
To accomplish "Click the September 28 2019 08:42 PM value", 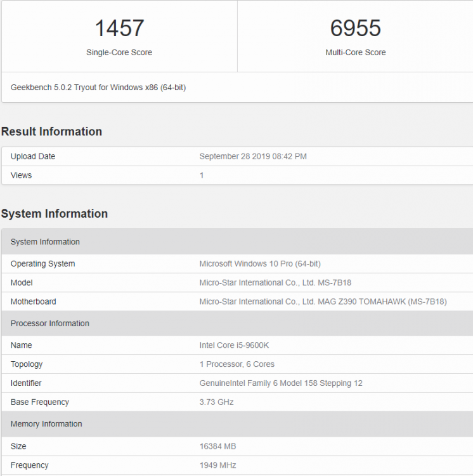I will click(x=253, y=156).
